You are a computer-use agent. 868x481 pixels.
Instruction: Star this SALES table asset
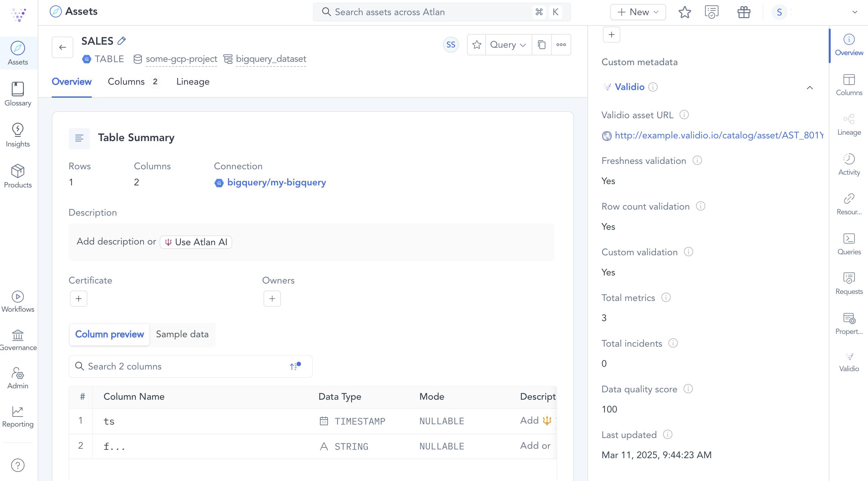pos(477,44)
